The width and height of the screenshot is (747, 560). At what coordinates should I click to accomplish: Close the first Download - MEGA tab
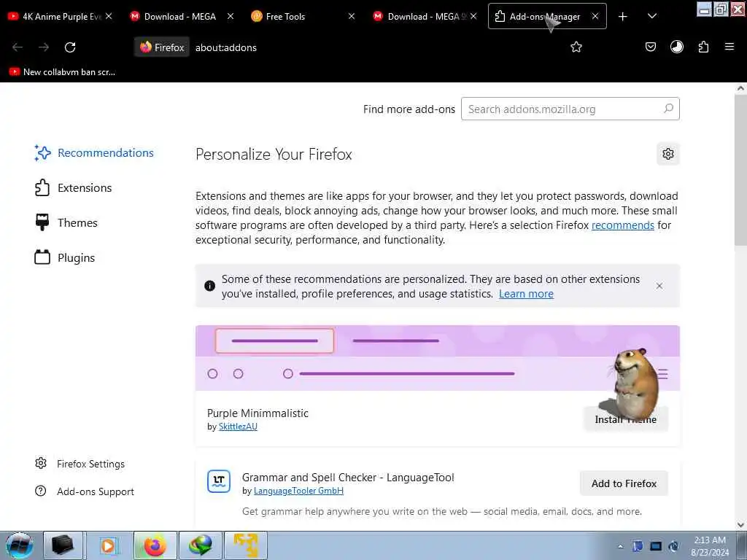[x=231, y=16]
